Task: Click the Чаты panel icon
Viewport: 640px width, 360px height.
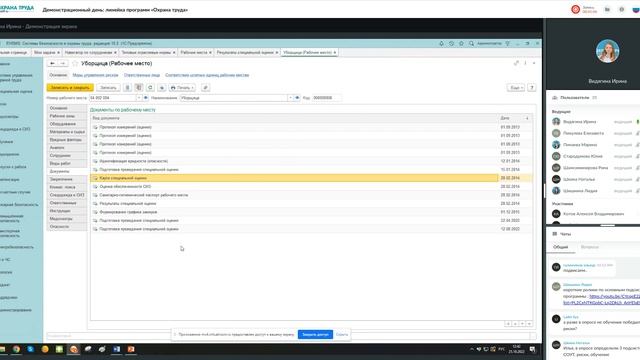Action: (x=555, y=234)
